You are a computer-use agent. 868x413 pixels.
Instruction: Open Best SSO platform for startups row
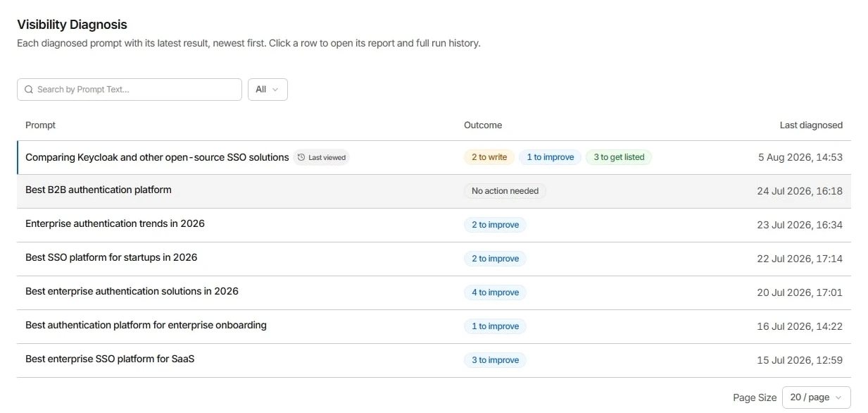click(434, 259)
